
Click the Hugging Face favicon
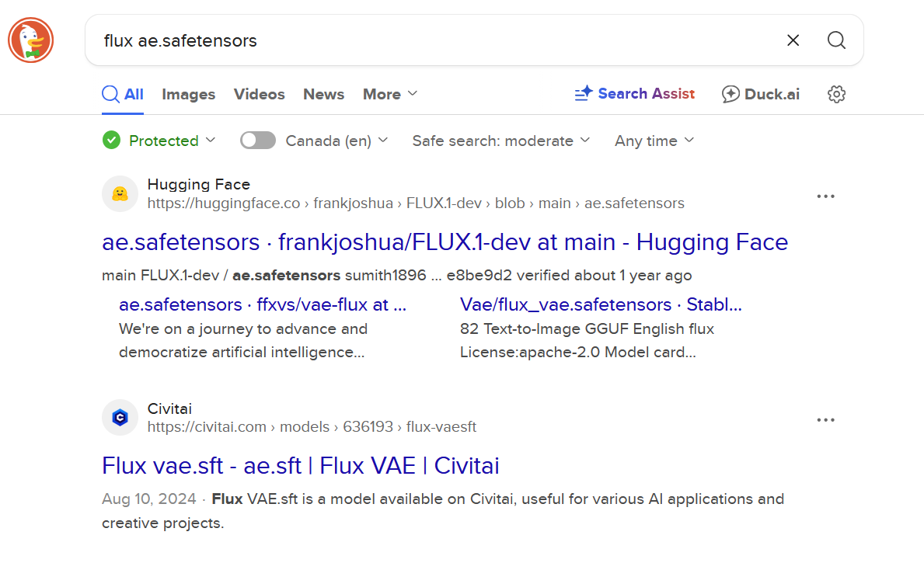(x=120, y=194)
